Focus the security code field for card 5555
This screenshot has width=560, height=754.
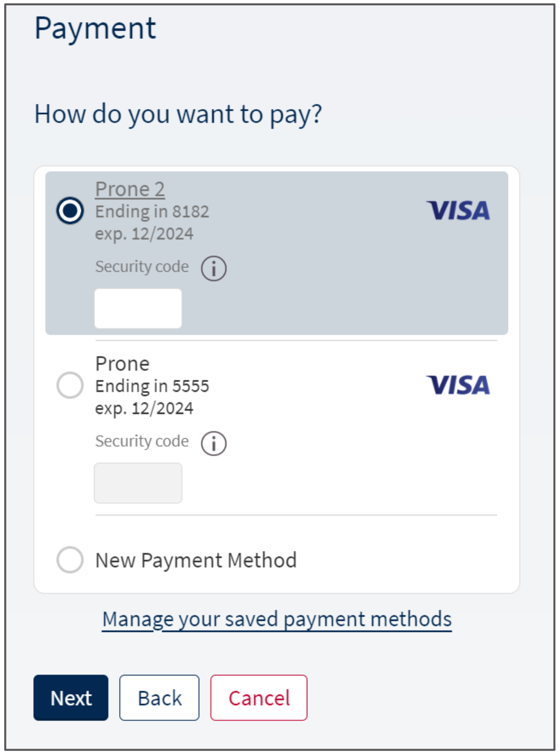click(138, 483)
